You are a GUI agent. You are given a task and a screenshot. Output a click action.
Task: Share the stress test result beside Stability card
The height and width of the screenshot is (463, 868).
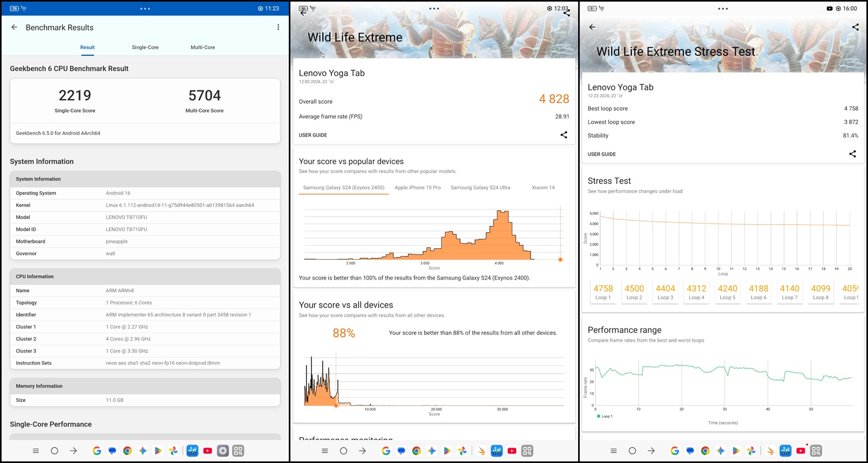pyautogui.click(x=853, y=154)
